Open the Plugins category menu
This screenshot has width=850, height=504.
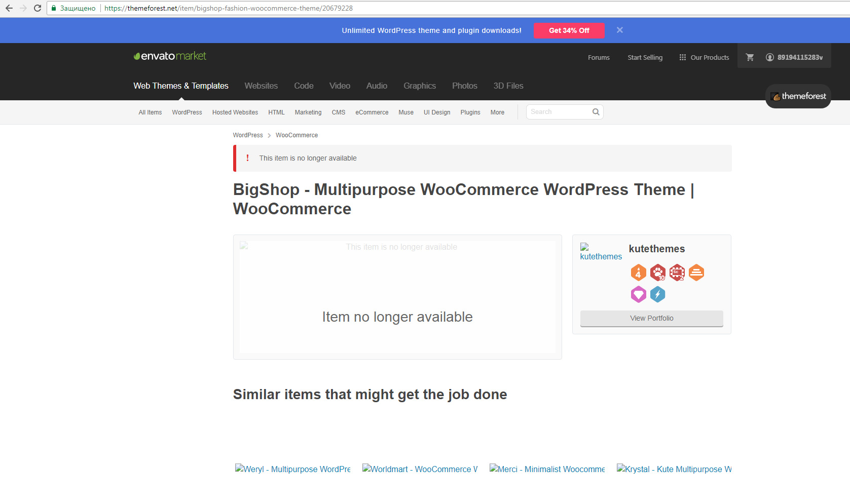coord(470,112)
